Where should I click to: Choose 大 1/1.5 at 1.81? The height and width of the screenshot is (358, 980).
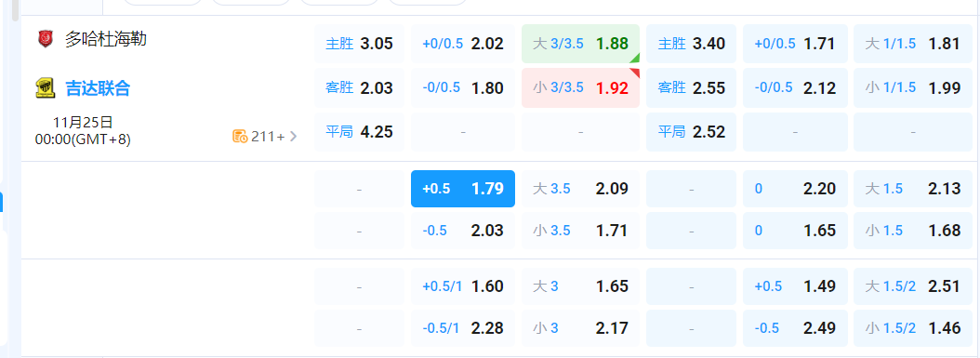pyautogui.click(x=913, y=44)
